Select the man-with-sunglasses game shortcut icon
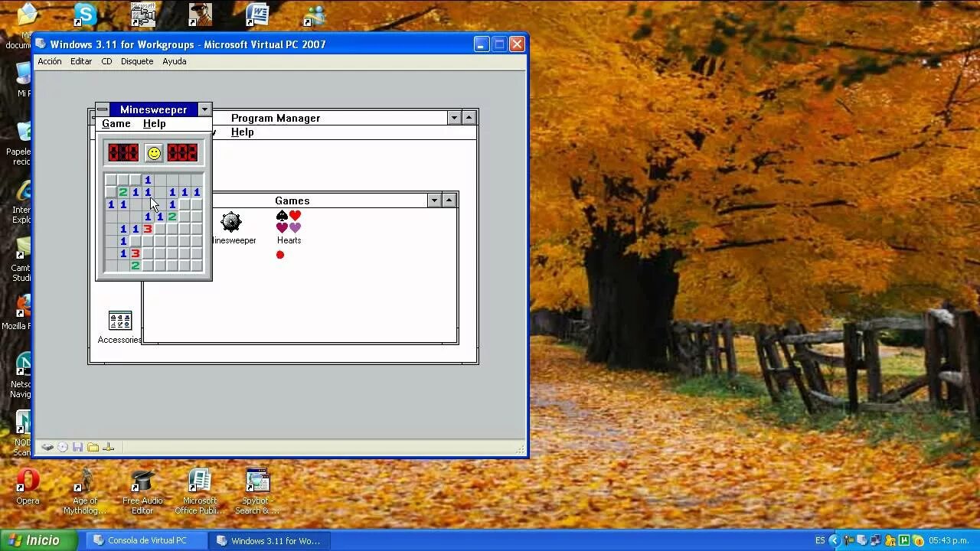980x551 pixels. coord(200,14)
